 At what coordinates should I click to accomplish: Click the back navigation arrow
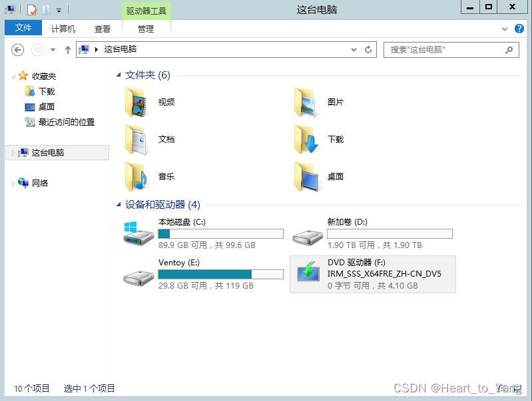(17, 50)
